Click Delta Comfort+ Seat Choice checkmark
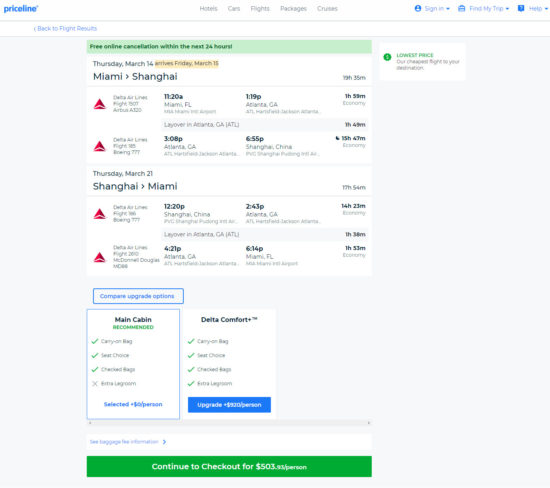550x488 pixels. click(191, 355)
